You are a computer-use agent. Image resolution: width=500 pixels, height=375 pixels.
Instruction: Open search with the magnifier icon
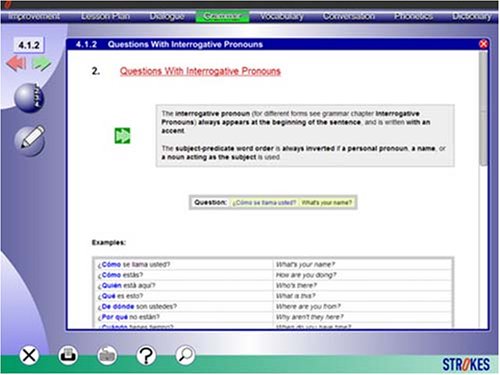[185, 355]
